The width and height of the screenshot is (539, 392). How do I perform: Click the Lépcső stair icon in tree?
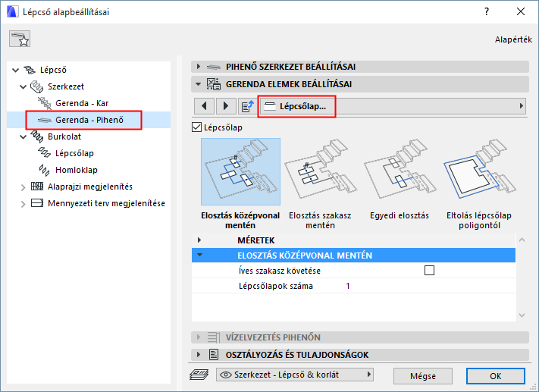pyautogui.click(x=30, y=70)
